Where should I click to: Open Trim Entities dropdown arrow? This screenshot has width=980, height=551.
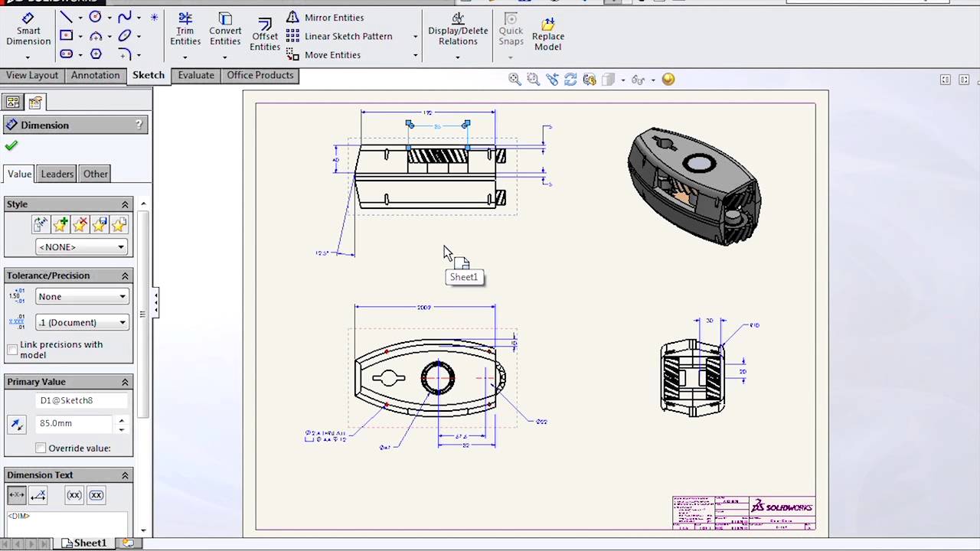tap(185, 57)
